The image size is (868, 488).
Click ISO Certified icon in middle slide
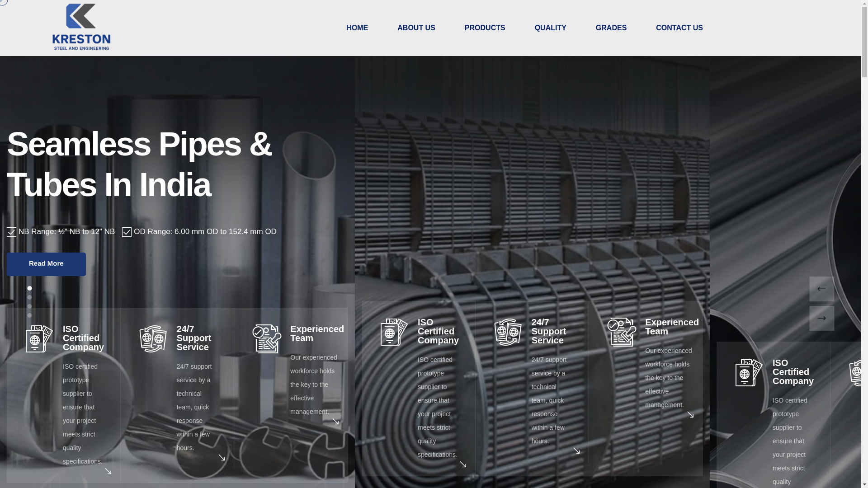click(394, 332)
